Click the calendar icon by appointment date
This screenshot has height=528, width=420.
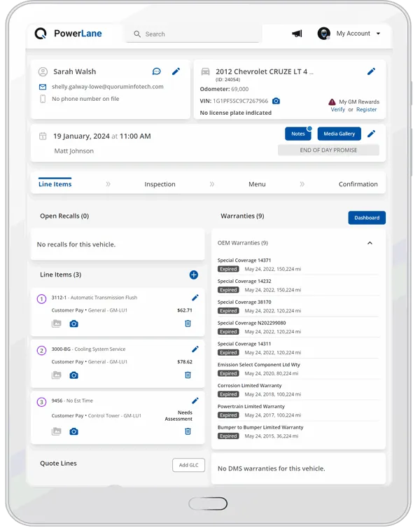click(43, 136)
